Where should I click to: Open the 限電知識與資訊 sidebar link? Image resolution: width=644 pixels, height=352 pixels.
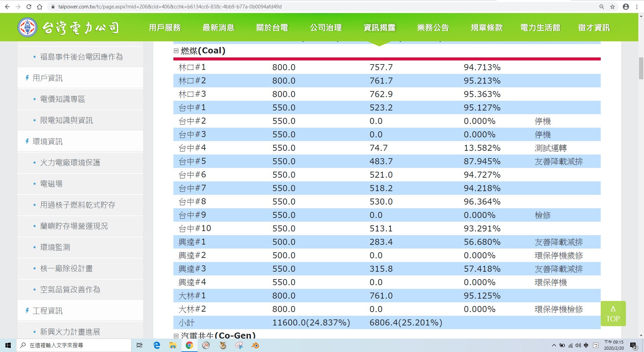66,120
